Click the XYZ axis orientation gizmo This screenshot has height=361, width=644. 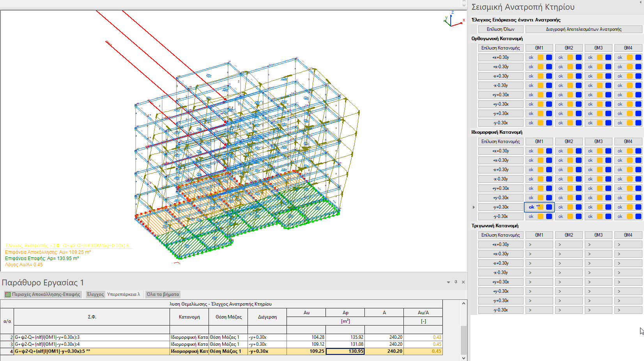pyautogui.click(x=452, y=19)
